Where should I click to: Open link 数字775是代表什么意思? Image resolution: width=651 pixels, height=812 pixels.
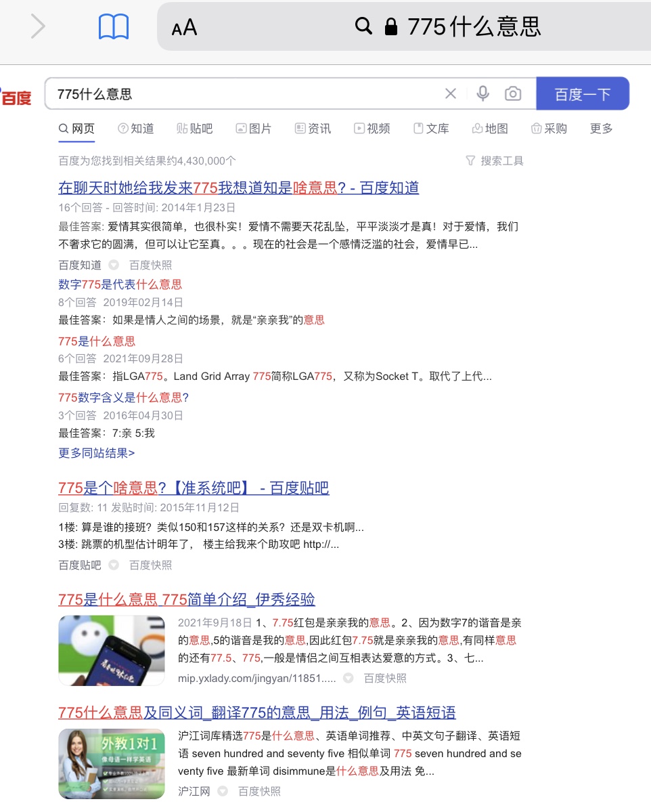tap(120, 284)
